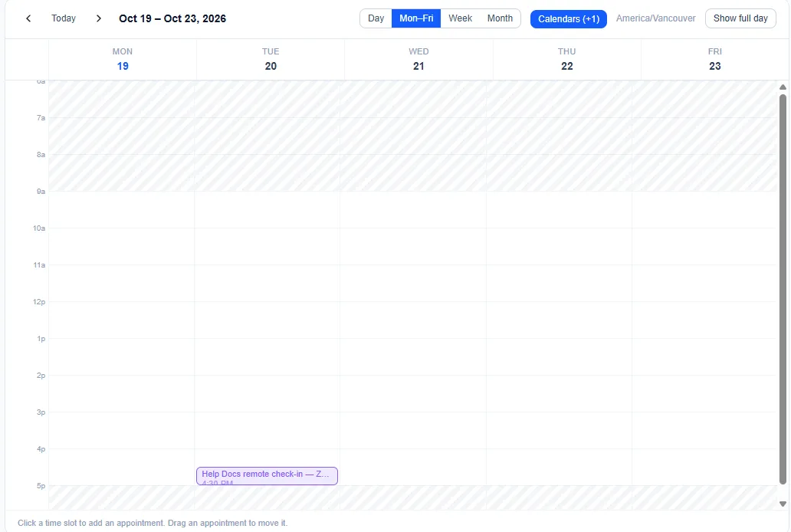
Task: Click the 3p time label
Action: click(41, 412)
